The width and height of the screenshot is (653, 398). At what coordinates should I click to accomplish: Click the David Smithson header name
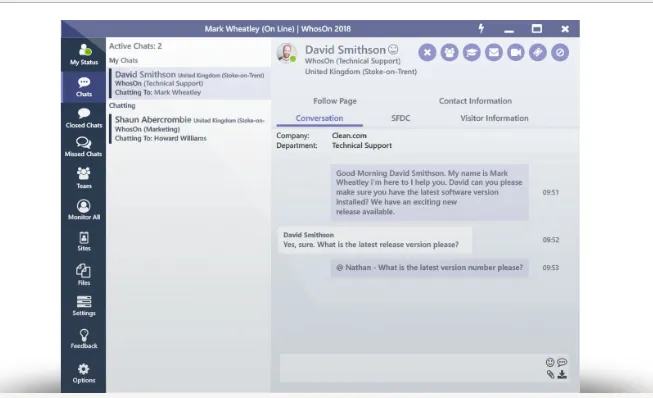[x=345, y=50]
